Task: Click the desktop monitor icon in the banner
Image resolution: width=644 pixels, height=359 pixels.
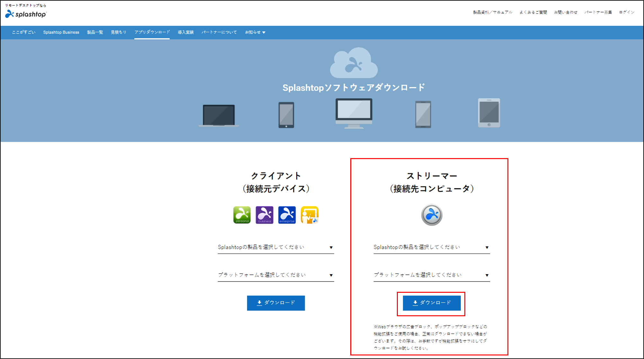Action: [353, 112]
